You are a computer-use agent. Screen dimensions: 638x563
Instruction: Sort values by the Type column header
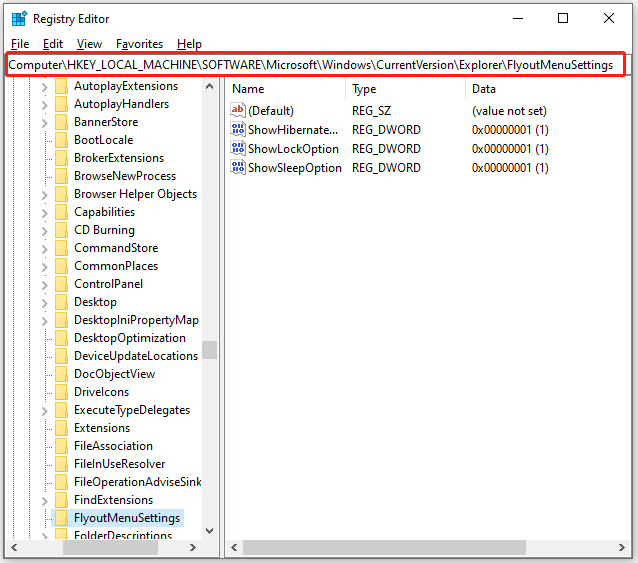(405, 89)
